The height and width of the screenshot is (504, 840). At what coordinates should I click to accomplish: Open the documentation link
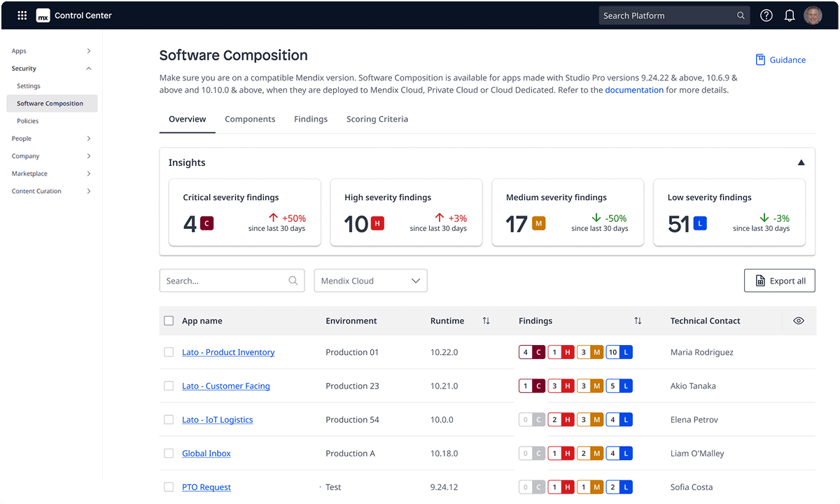[634, 90]
